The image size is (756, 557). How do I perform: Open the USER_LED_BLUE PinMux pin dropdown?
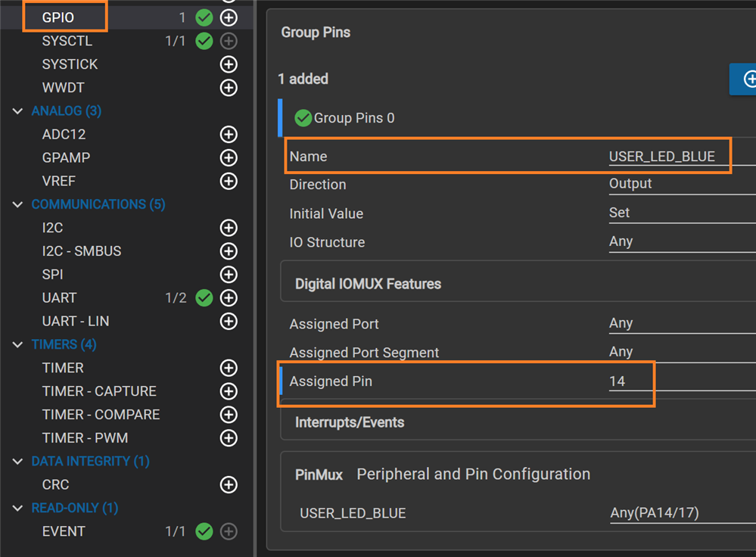click(683, 513)
